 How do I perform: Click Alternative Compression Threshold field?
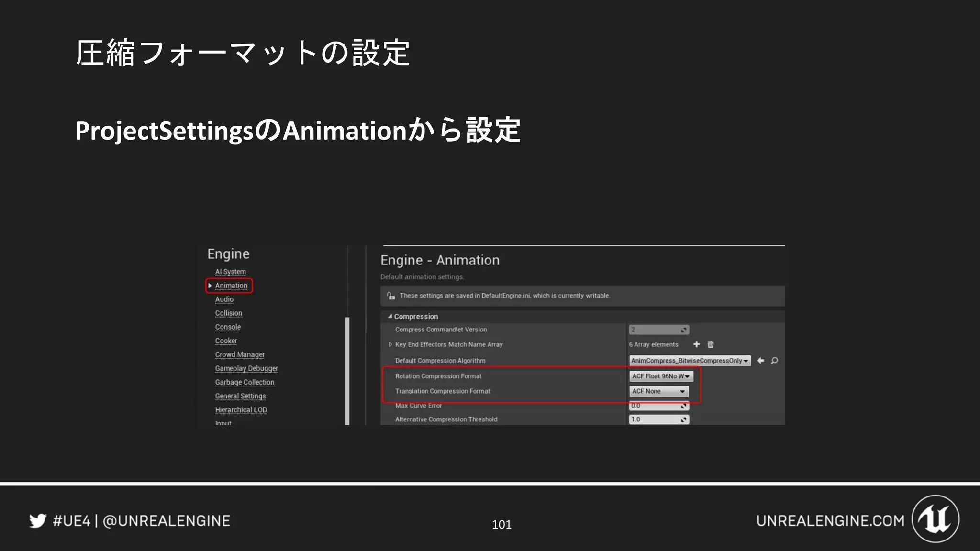point(659,419)
